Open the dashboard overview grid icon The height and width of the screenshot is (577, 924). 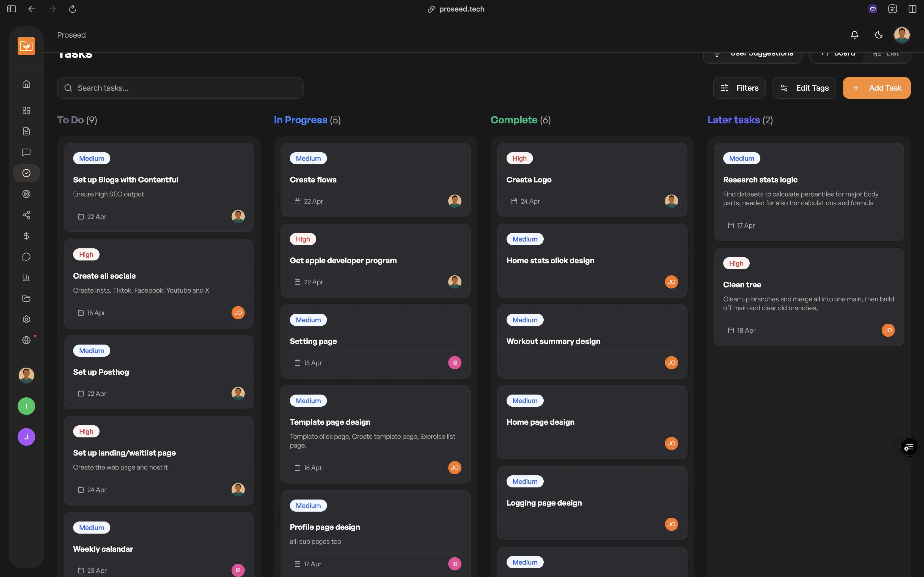click(x=26, y=110)
